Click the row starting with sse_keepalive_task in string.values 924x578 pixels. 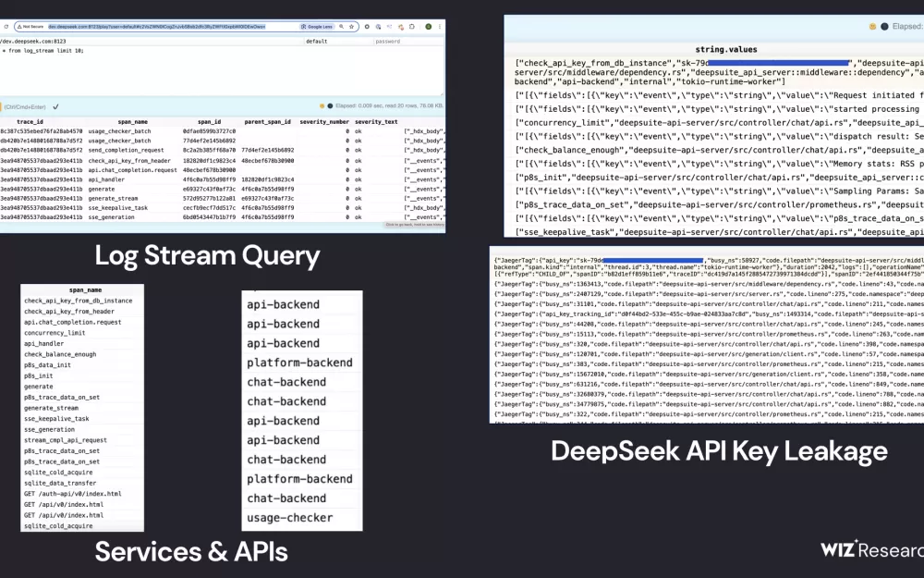[719, 232]
